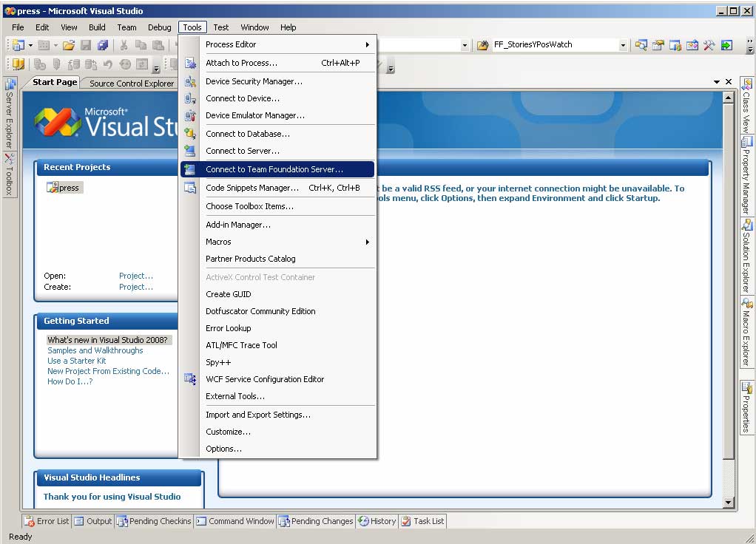Click the Paste toolbar icon
This screenshot has height=544, width=756.
[x=158, y=45]
